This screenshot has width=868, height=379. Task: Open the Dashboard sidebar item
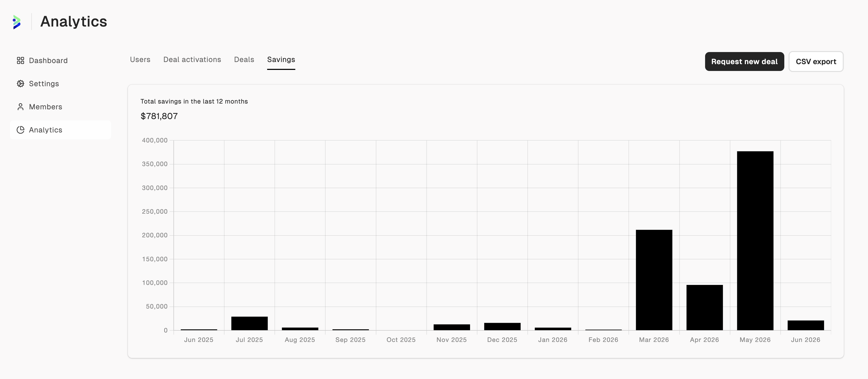click(61, 61)
